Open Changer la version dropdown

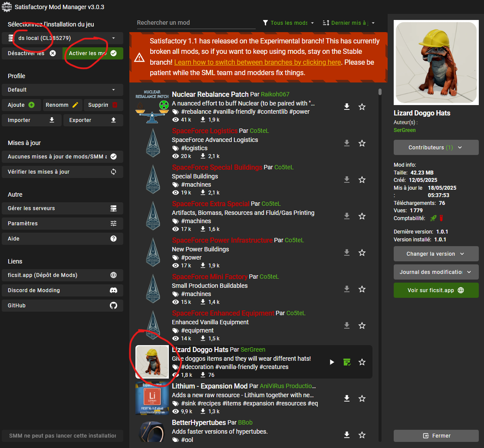click(x=436, y=254)
